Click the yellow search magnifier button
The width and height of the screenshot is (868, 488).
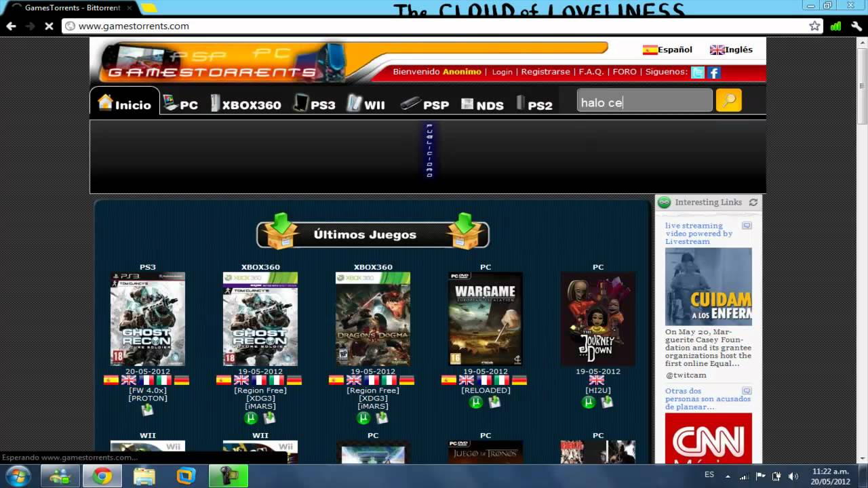(729, 101)
